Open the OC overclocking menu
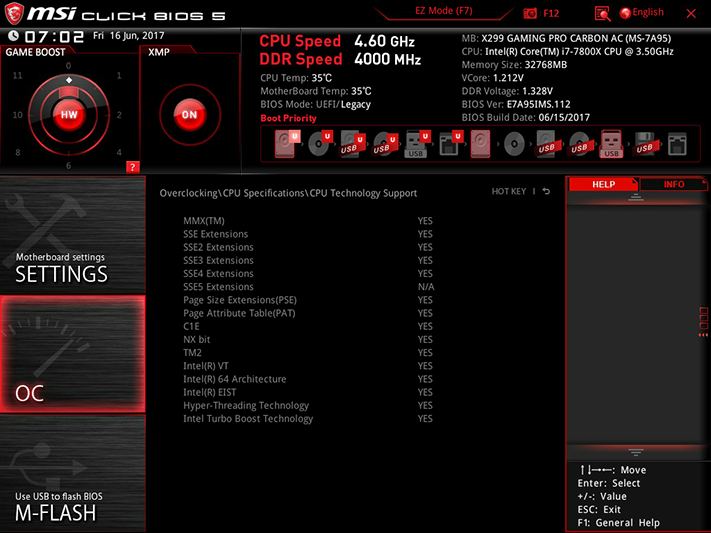The width and height of the screenshot is (711, 533). (x=73, y=354)
